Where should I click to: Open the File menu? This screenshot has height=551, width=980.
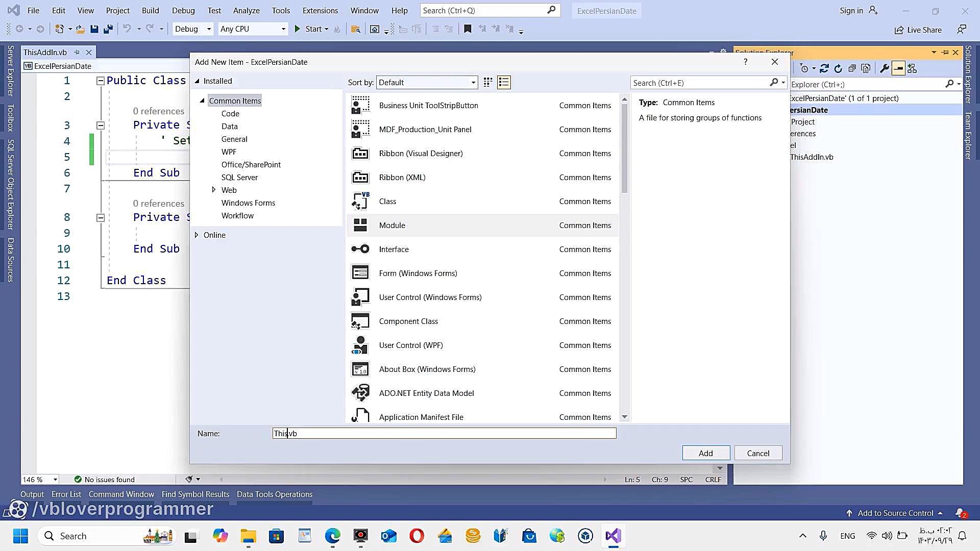(x=33, y=10)
